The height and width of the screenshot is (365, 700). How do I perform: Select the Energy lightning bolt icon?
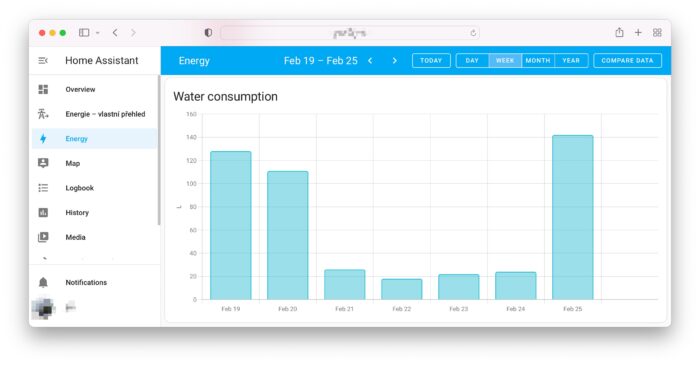click(43, 139)
